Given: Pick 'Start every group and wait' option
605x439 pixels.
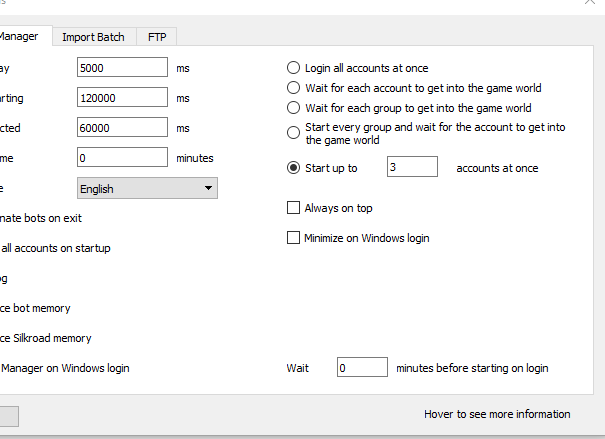Looking at the screenshot, I should [293, 133].
